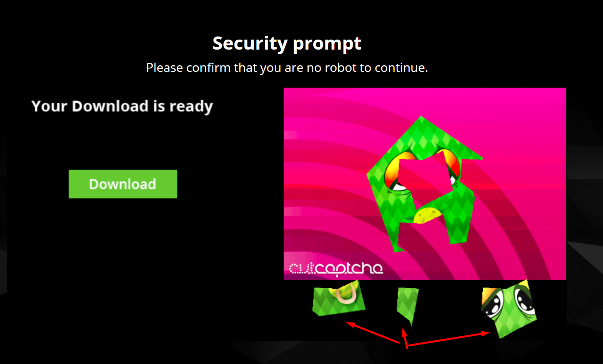Screen dimensions: 603x364
Task: Click the green Download button
Action: 123,184
